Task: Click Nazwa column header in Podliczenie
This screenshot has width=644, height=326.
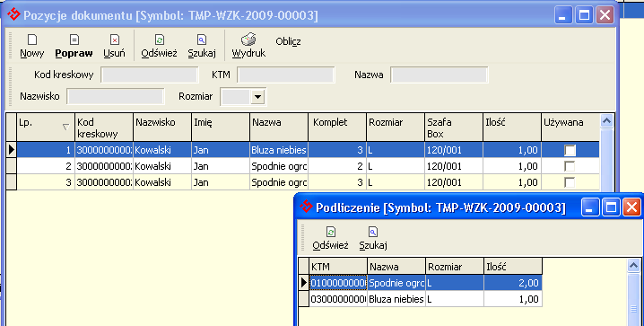Action: (x=396, y=267)
